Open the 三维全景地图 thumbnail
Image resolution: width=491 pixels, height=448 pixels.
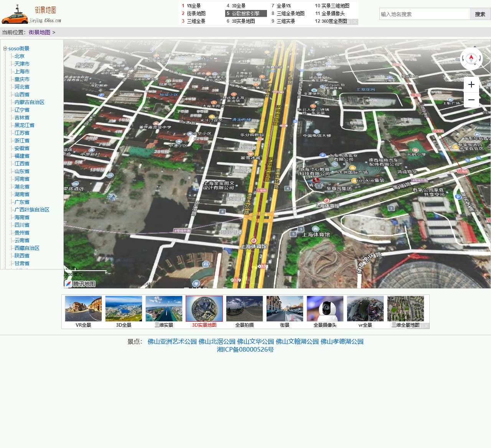click(405, 309)
